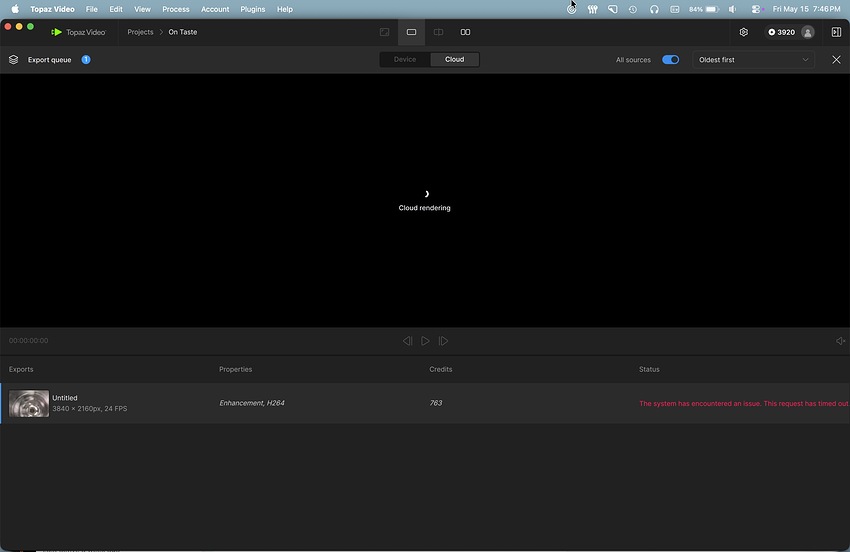Switch to the Device tab

[405, 60]
